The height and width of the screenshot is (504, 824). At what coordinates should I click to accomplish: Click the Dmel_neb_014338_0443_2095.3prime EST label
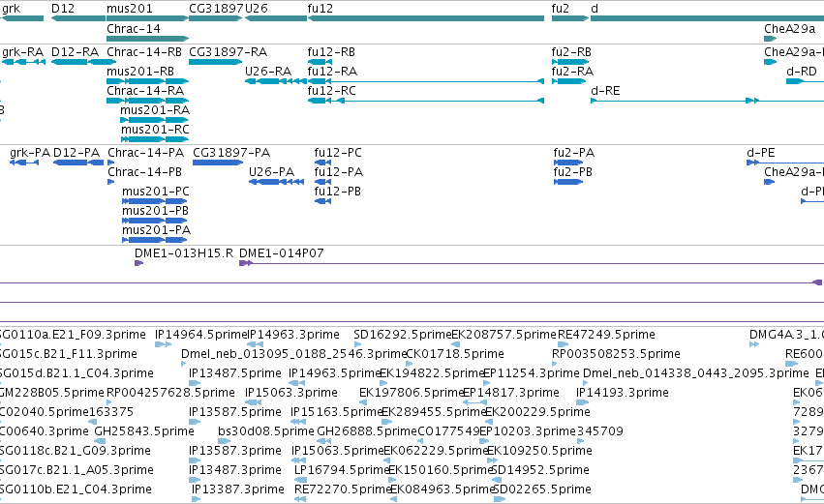[696, 373]
